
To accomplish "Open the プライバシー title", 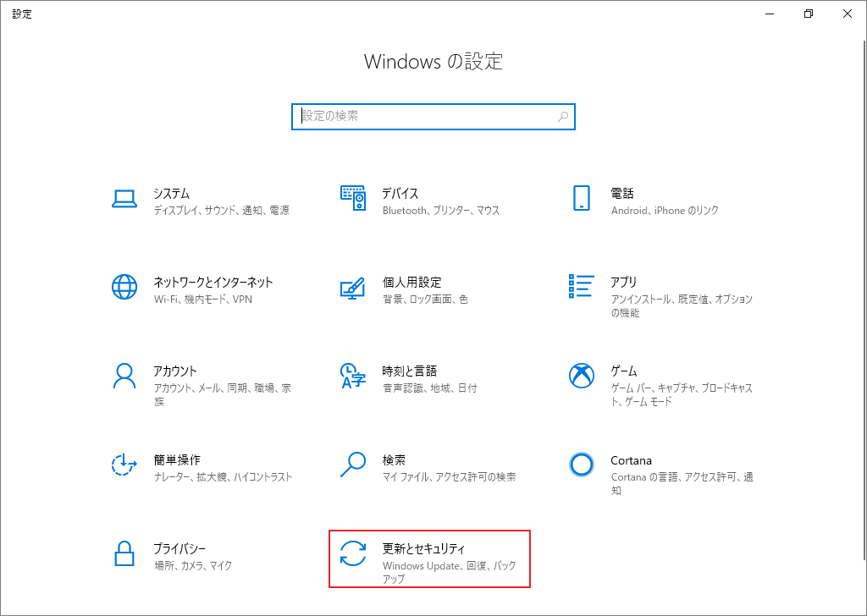I will [x=179, y=549].
